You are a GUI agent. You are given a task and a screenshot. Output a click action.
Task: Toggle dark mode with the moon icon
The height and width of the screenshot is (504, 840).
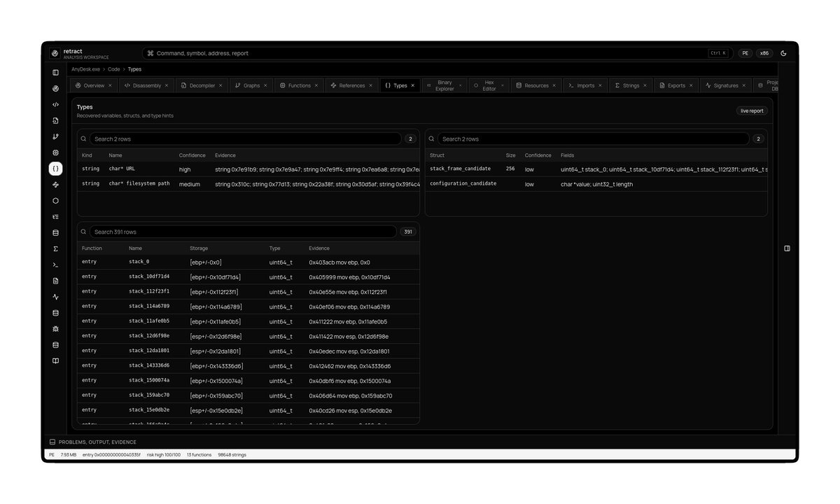coord(783,53)
